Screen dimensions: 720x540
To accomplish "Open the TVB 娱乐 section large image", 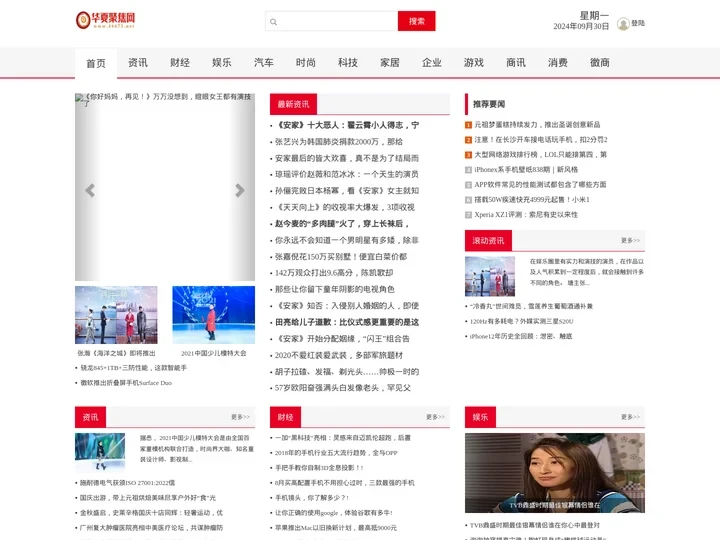I will (x=555, y=473).
